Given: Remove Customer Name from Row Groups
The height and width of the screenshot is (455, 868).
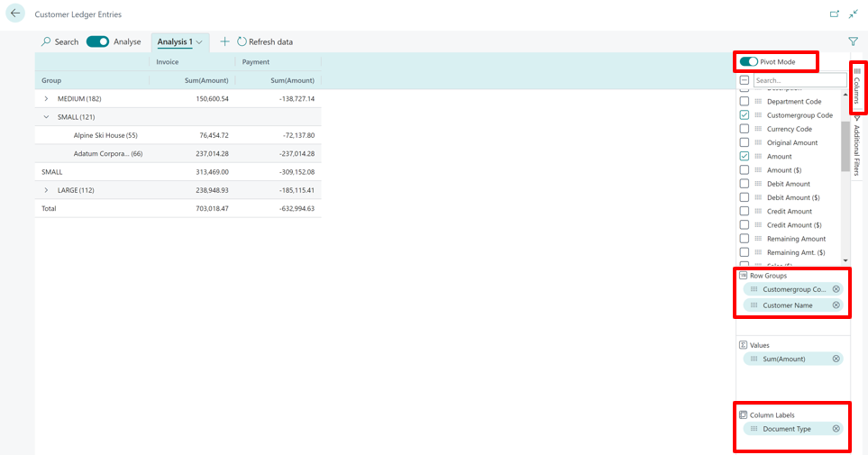Looking at the screenshot, I should (836, 305).
